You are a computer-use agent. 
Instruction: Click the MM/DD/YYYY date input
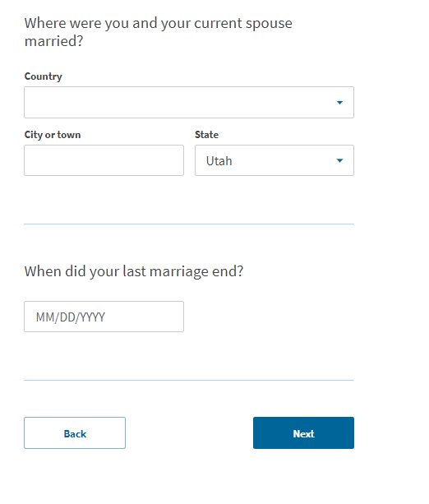(x=104, y=317)
